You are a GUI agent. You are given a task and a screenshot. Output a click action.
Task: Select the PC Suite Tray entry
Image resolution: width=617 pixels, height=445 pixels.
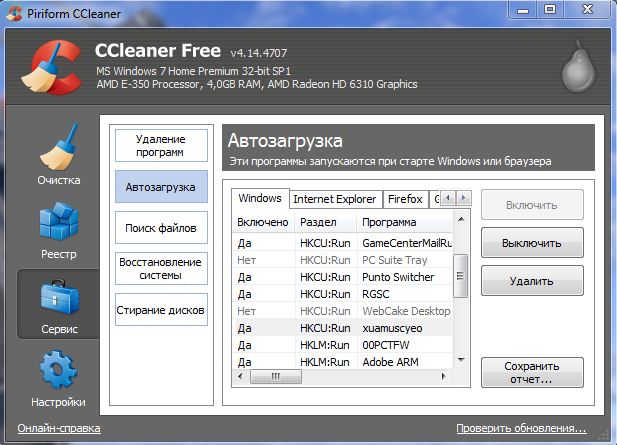pos(342,260)
